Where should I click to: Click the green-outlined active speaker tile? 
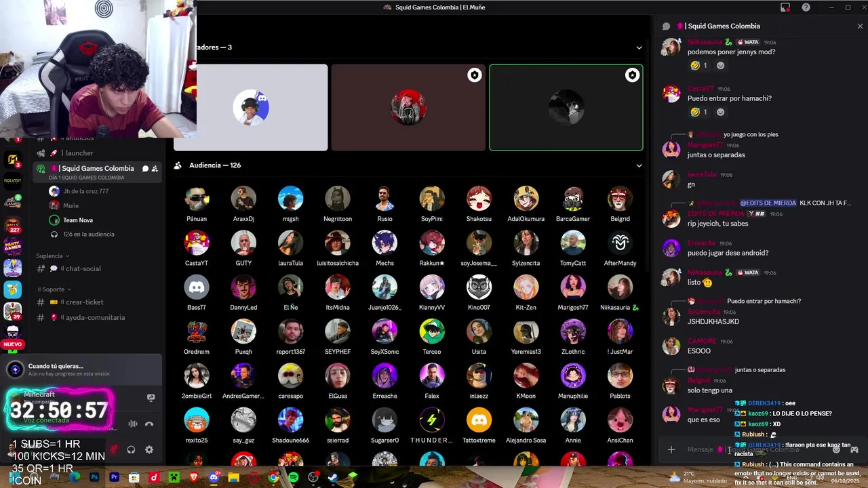(x=566, y=107)
